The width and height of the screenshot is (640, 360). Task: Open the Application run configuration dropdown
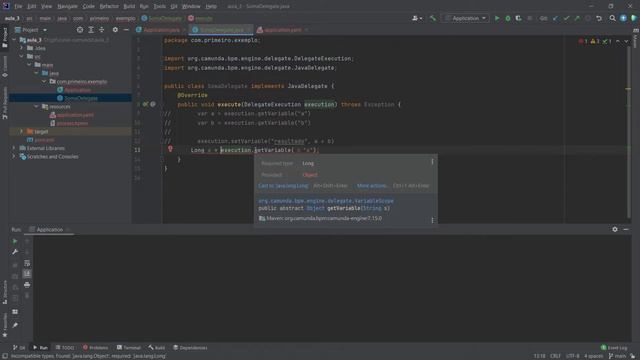465,18
